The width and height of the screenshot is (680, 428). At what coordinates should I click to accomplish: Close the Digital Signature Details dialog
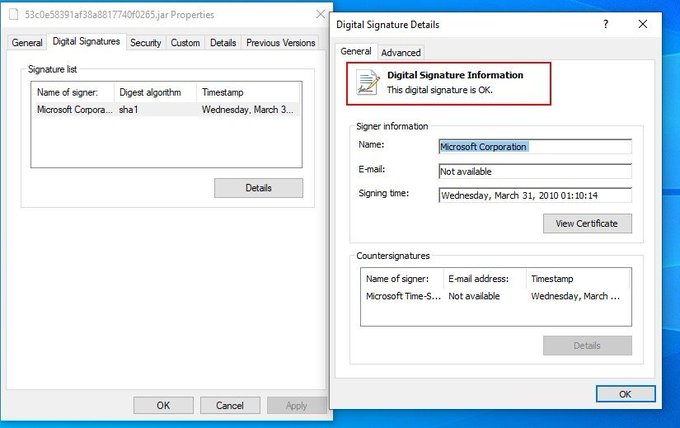point(643,24)
